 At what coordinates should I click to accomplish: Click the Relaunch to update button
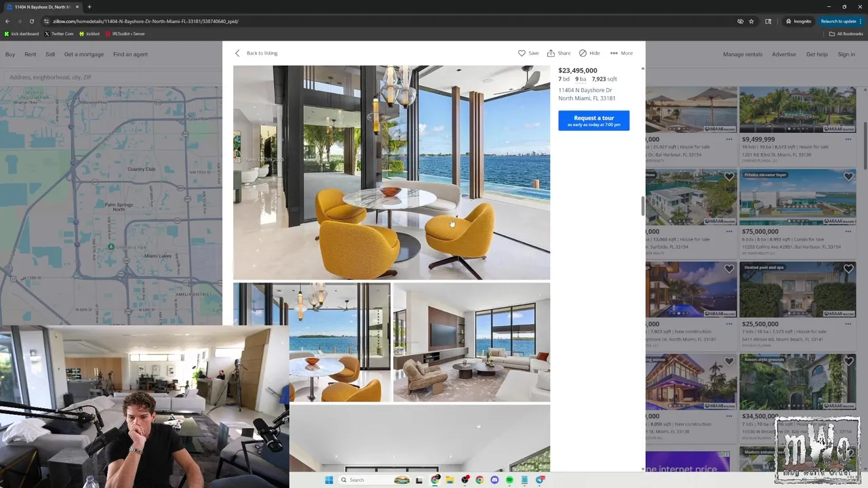click(841, 21)
